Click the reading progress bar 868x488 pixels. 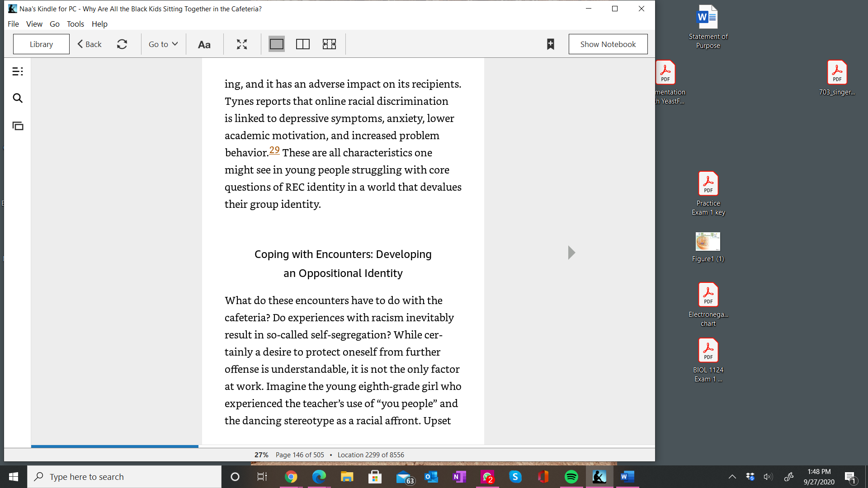coord(343,446)
